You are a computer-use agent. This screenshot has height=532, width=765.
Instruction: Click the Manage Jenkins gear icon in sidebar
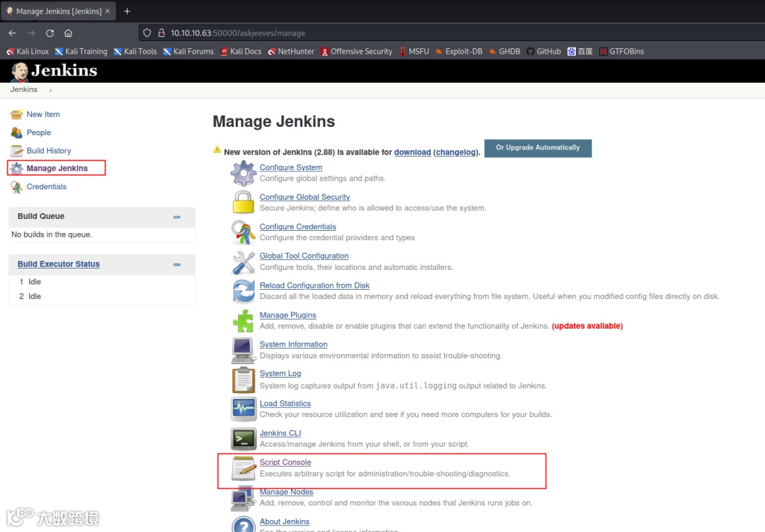pos(16,169)
